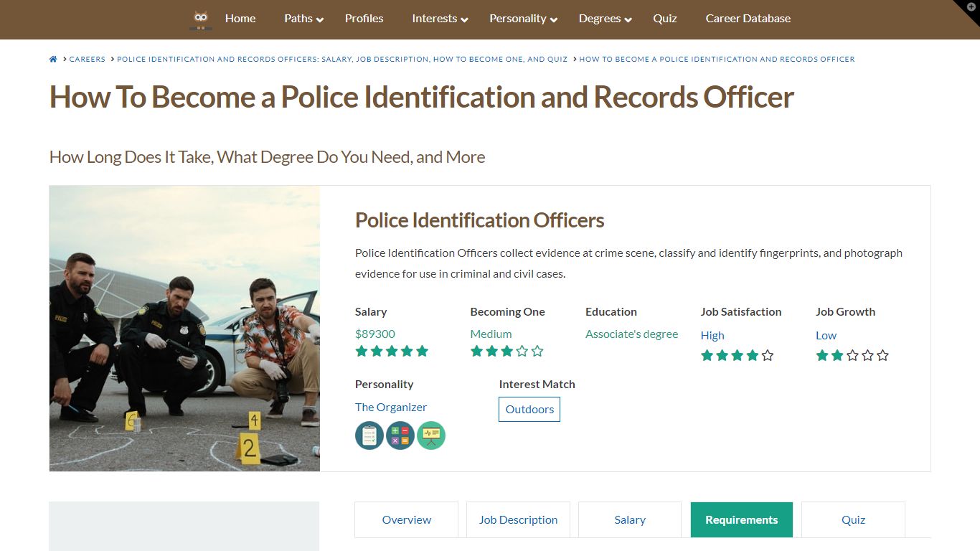Click the Interest Match label

537,384
